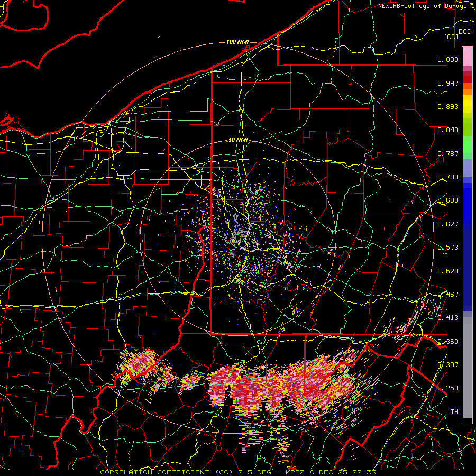This screenshot has height=476, width=476.
Task: Click the 0.253 scale value
Action: point(448,388)
